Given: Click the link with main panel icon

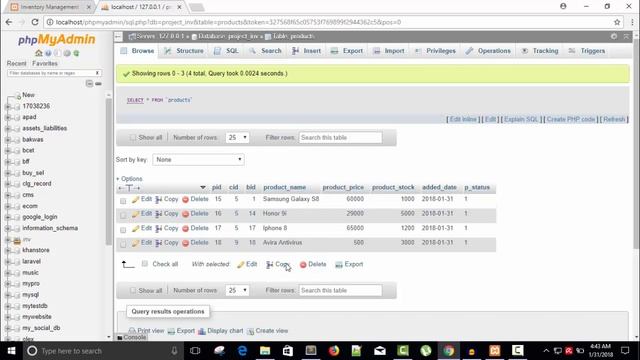Looking at the screenshot, I should tap(98, 84).
